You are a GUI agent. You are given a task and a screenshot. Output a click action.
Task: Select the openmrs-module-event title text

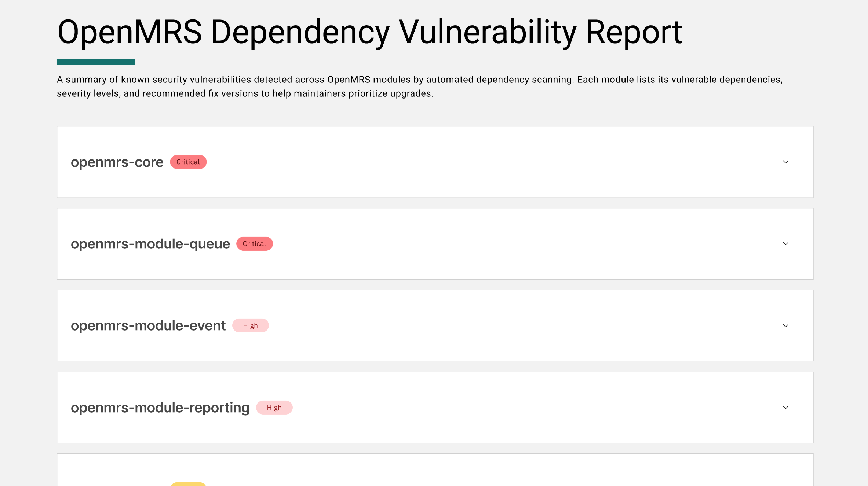tap(148, 325)
